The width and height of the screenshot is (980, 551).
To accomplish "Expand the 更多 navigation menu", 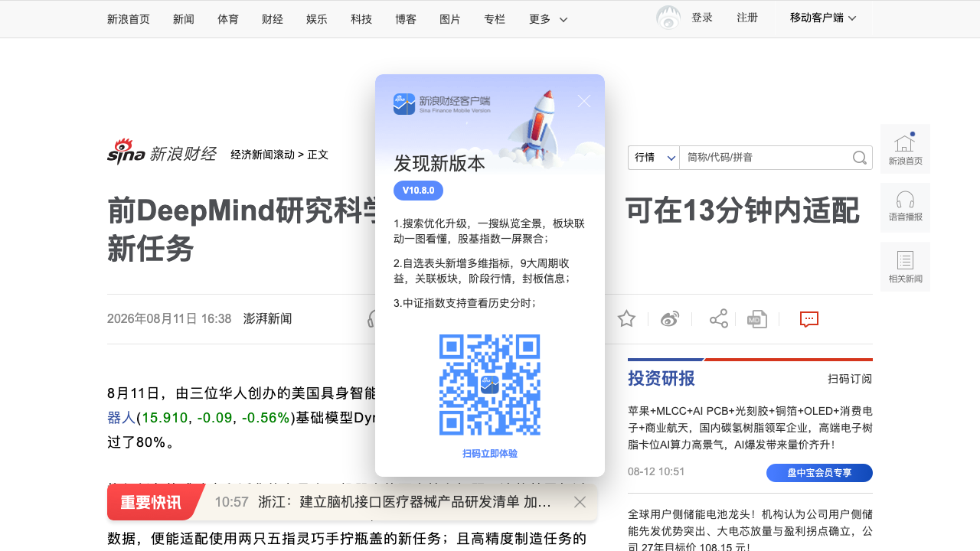I will click(548, 19).
